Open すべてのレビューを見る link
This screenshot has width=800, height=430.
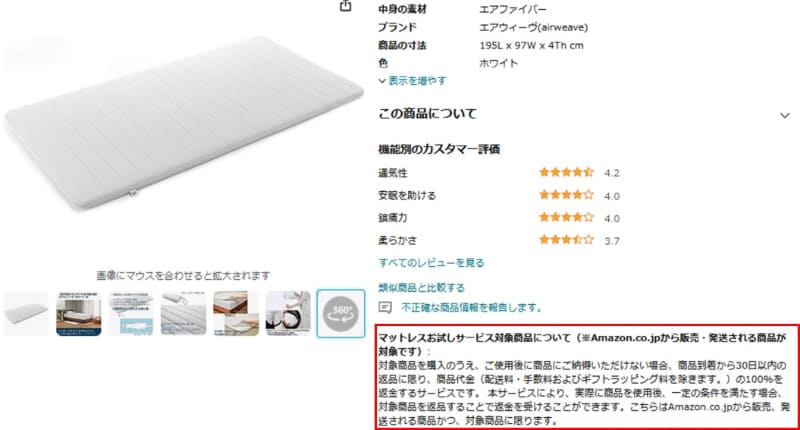[x=431, y=263]
